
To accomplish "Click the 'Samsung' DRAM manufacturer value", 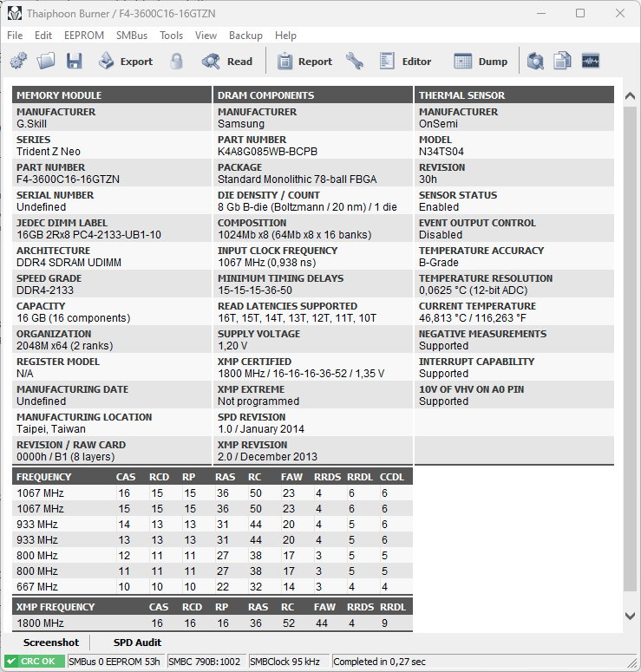I will (x=241, y=124).
